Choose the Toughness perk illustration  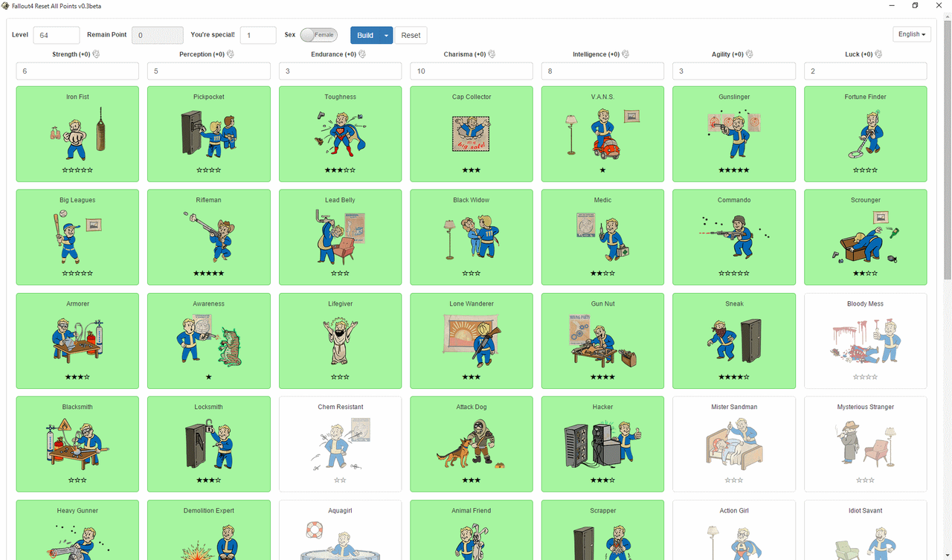click(341, 134)
